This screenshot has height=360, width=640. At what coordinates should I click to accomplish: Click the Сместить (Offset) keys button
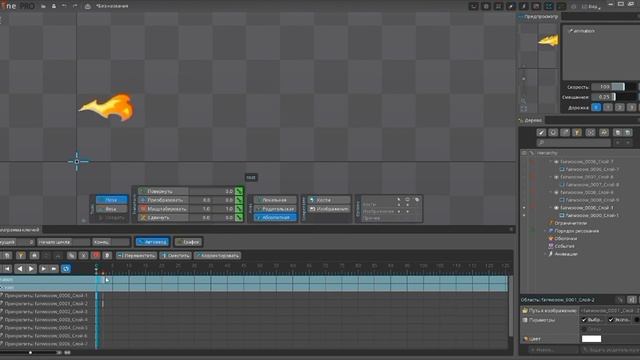pos(175,256)
